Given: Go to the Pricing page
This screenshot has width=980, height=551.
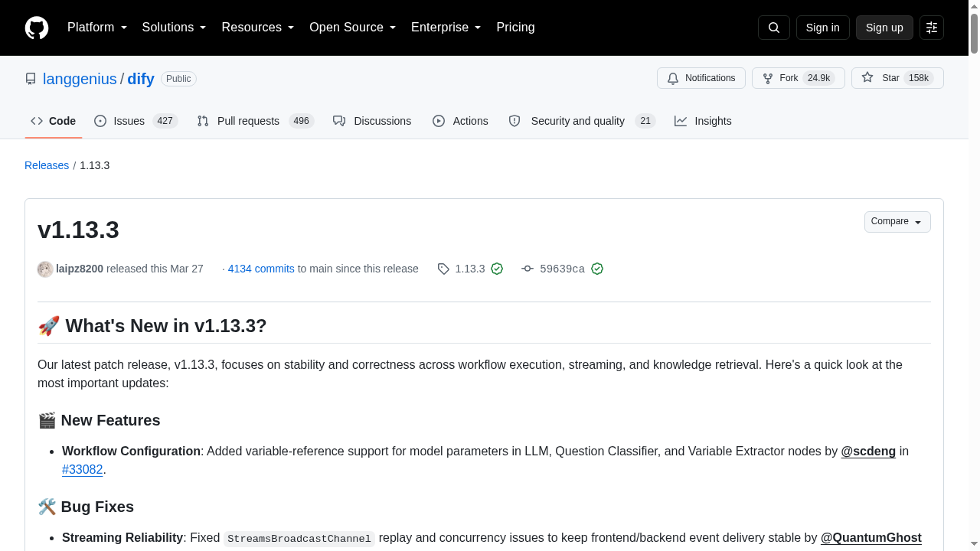Looking at the screenshot, I should (515, 28).
